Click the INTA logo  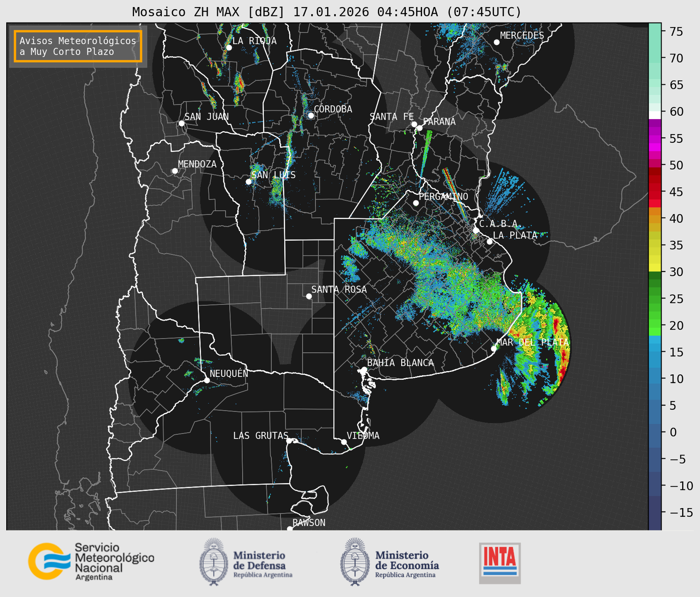tap(500, 563)
